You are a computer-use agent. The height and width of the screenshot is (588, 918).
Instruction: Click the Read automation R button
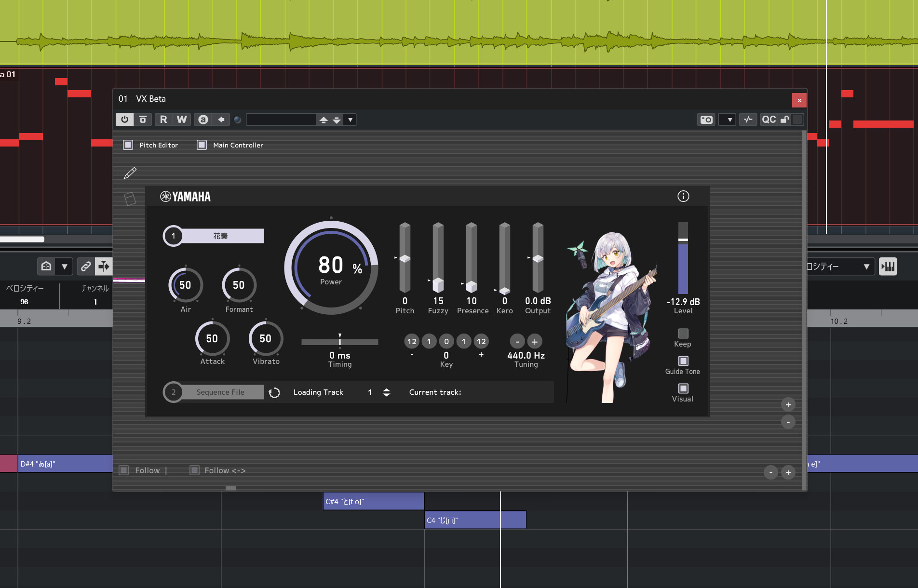tap(163, 120)
